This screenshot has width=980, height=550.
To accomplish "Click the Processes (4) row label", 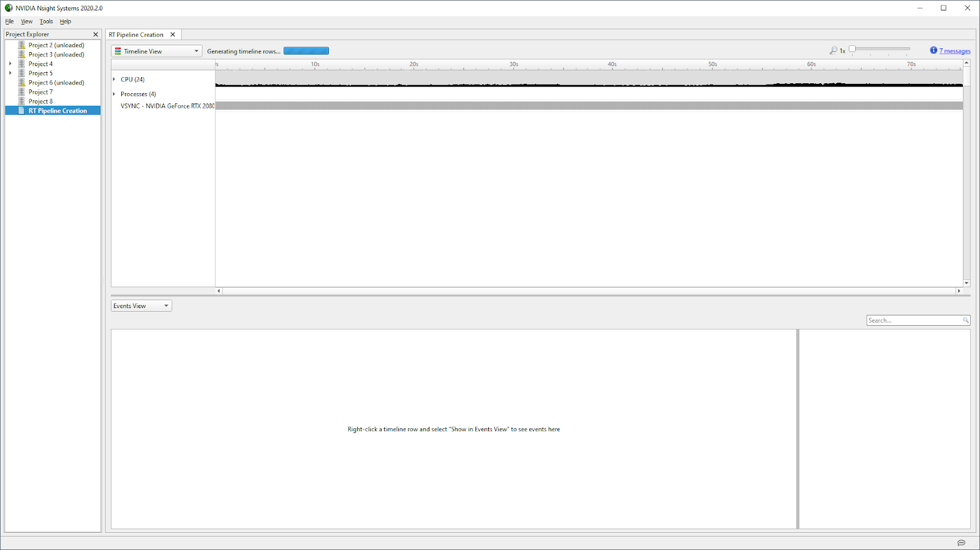I will pos(138,94).
